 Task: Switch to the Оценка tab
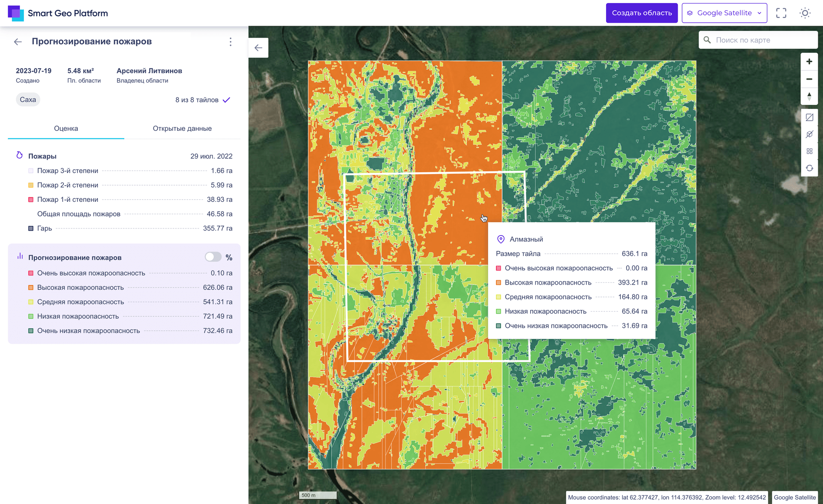click(x=66, y=129)
